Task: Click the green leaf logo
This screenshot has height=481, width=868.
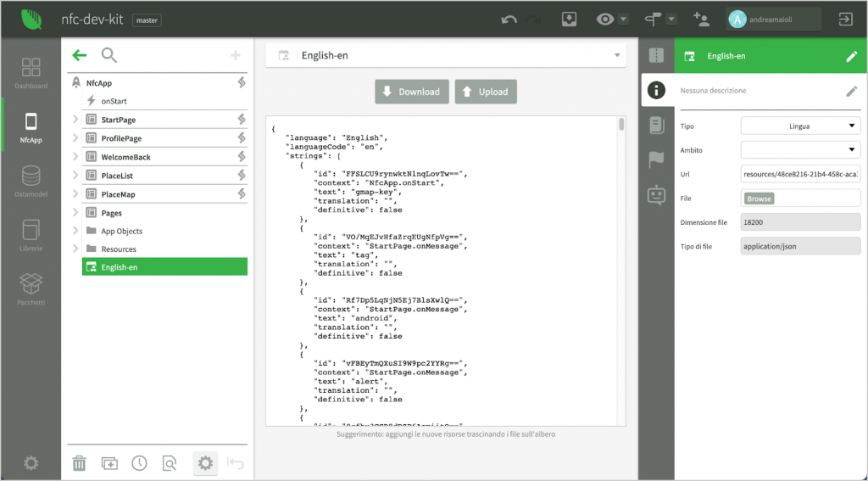Action: [31, 20]
